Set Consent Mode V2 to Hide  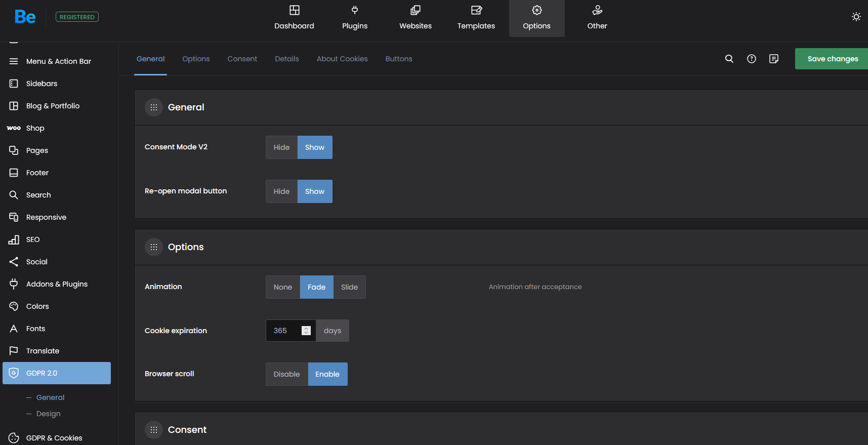[x=281, y=147]
